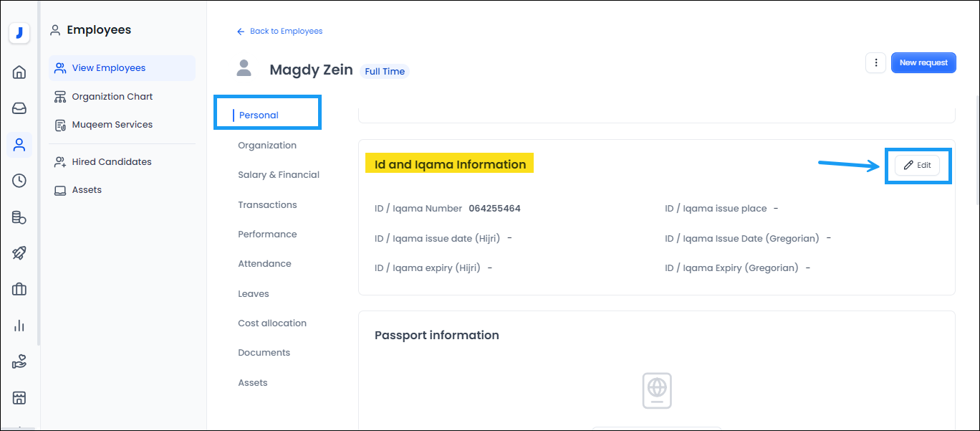The height and width of the screenshot is (431, 980).
Task: Select the Personal tab
Action: (259, 115)
